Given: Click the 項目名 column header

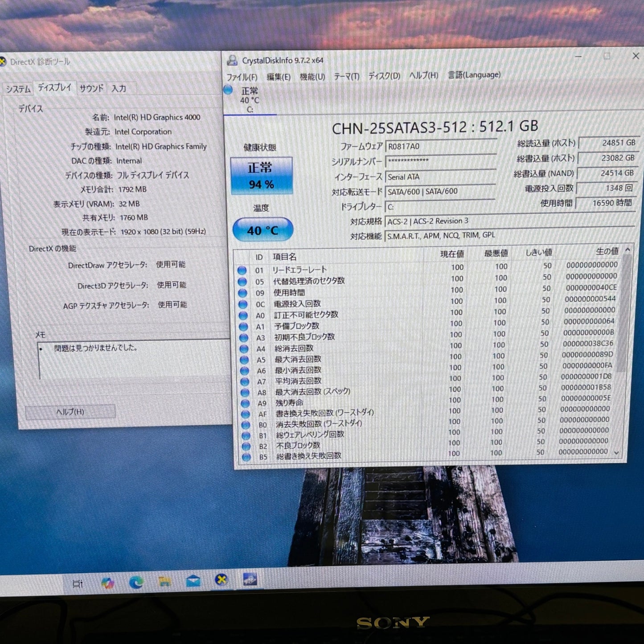Looking at the screenshot, I should click(x=284, y=257).
